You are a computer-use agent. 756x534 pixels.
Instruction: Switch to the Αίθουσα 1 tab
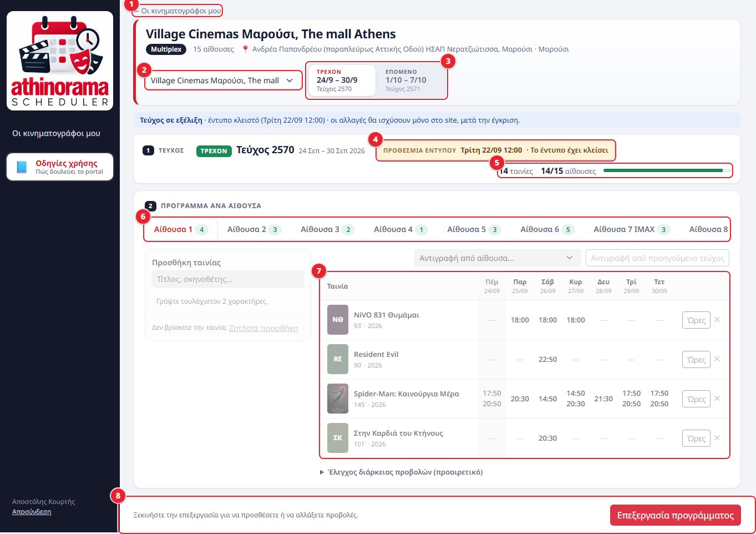(x=181, y=229)
